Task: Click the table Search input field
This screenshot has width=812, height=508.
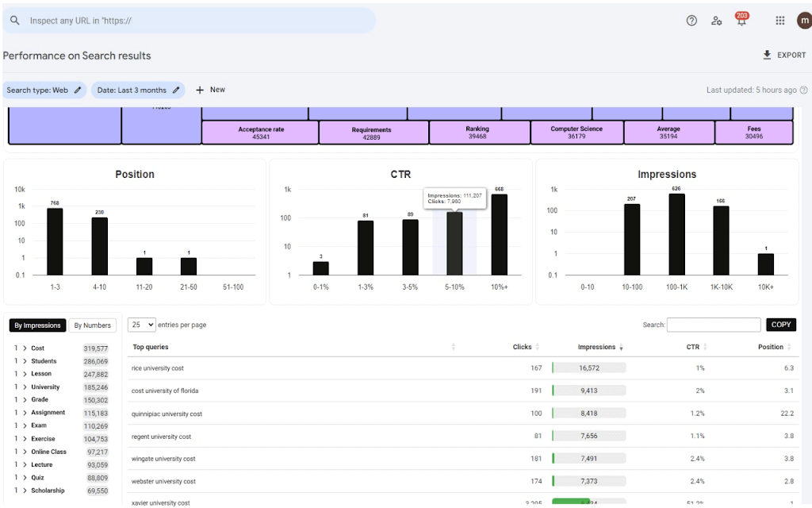Action: (713, 325)
